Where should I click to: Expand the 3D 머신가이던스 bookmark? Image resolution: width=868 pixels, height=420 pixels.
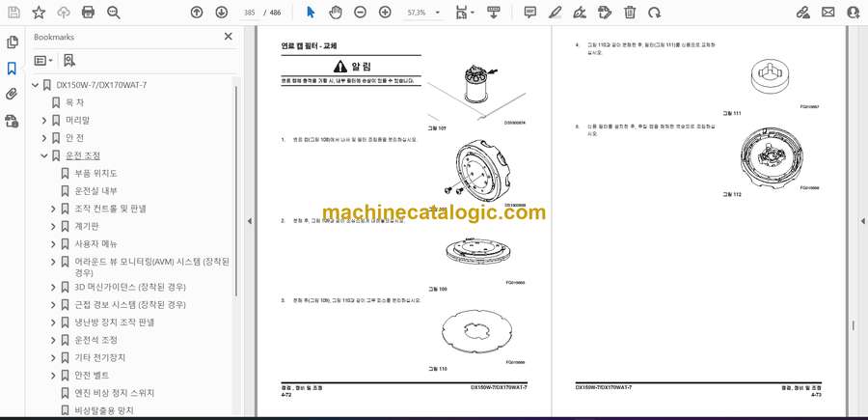point(53,287)
